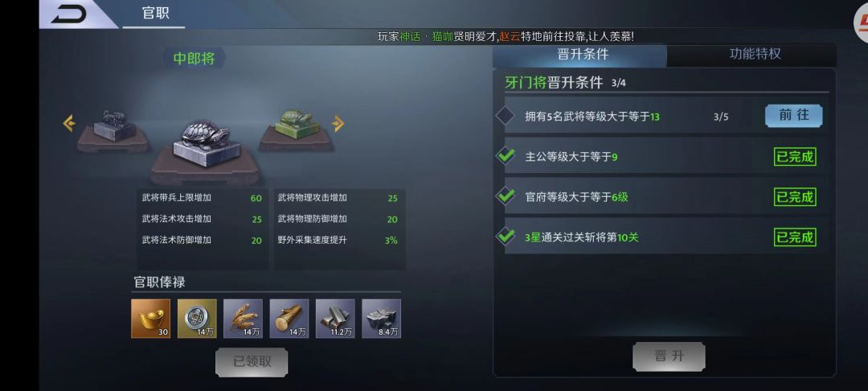
Task: Switch to the 功能特权 tab
Action: 755,54
